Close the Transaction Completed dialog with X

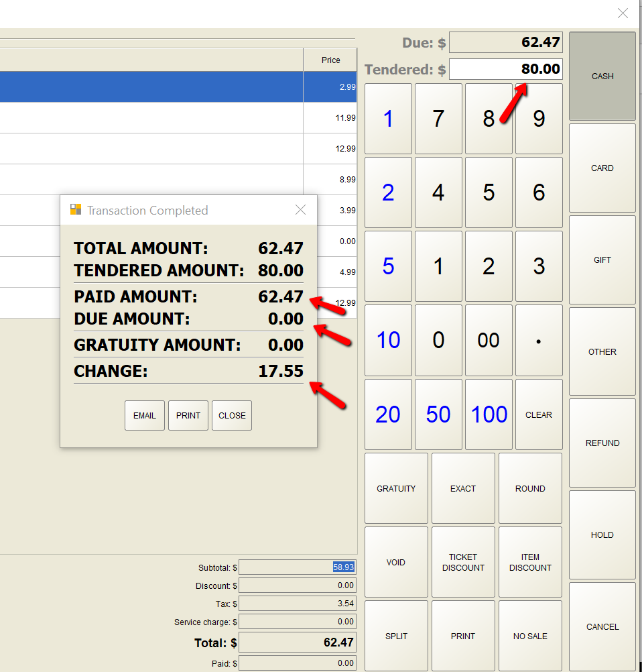tap(301, 209)
